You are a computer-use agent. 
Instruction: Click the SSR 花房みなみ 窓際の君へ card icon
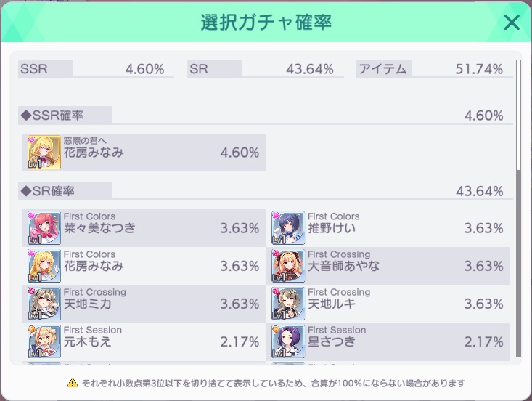(44, 153)
